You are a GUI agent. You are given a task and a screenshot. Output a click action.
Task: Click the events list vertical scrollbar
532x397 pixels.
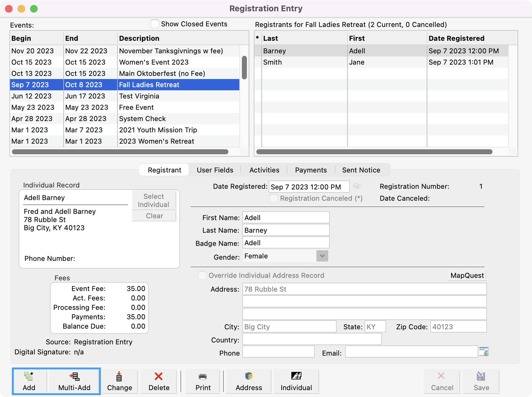tap(244, 68)
